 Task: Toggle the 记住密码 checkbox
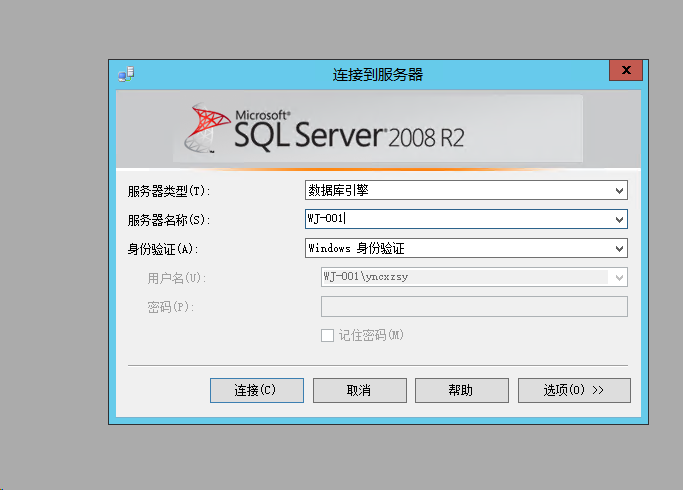tap(327, 335)
